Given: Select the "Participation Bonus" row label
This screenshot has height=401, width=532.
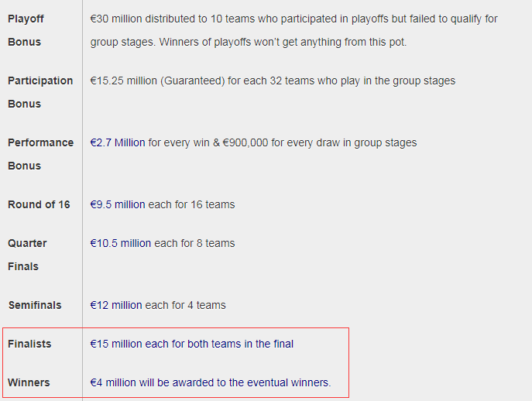Looking at the screenshot, I should (40, 92).
